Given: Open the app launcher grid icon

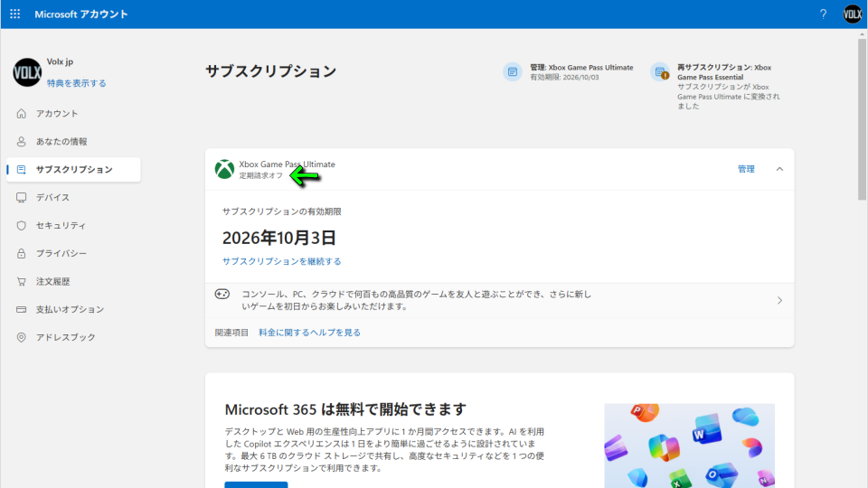Looking at the screenshot, I should [x=14, y=14].
